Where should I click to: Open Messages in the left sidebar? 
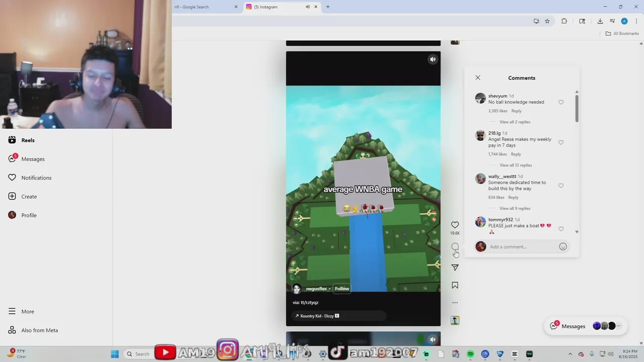[27, 159]
